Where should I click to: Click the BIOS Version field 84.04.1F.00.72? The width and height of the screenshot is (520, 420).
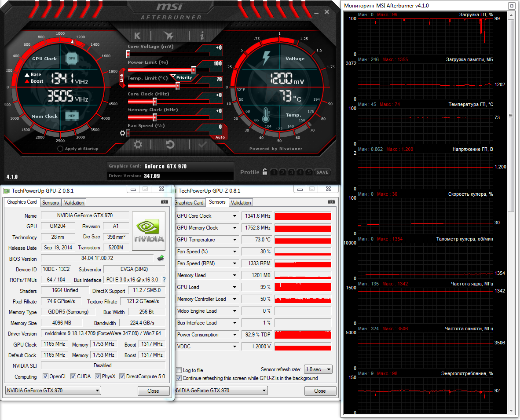(x=97, y=258)
